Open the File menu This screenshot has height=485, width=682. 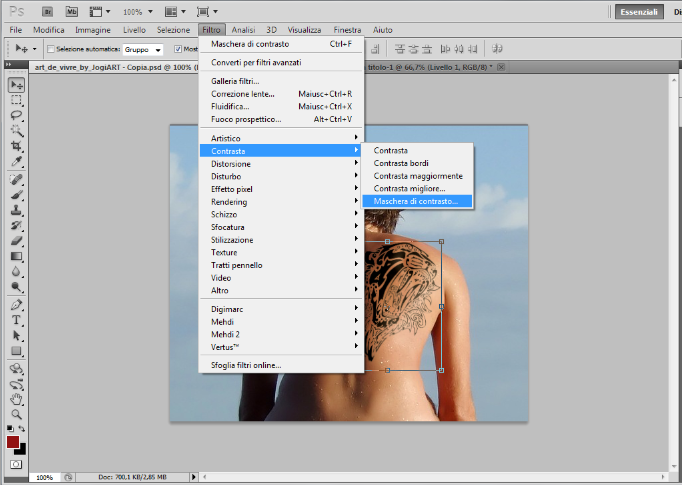(16, 30)
